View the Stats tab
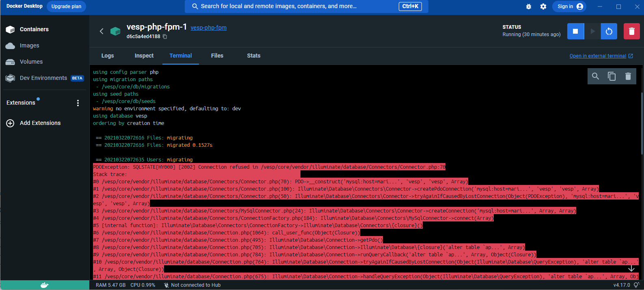This screenshot has width=644, height=290. click(254, 56)
